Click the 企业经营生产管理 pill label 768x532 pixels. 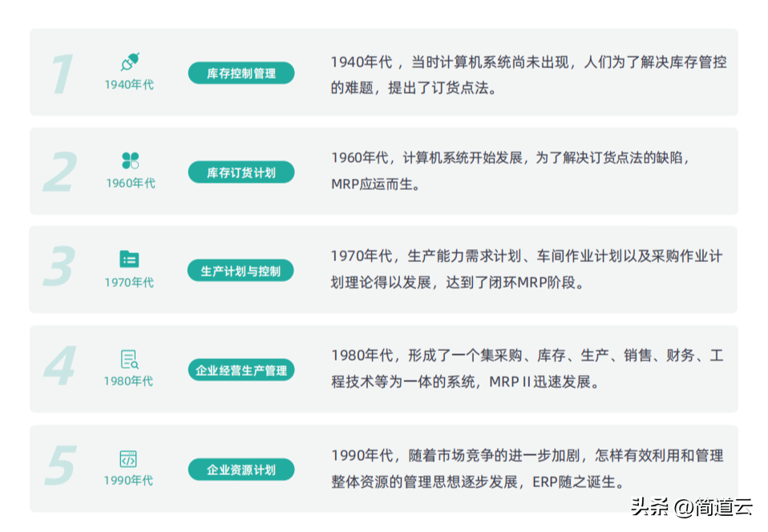pyautogui.click(x=241, y=370)
